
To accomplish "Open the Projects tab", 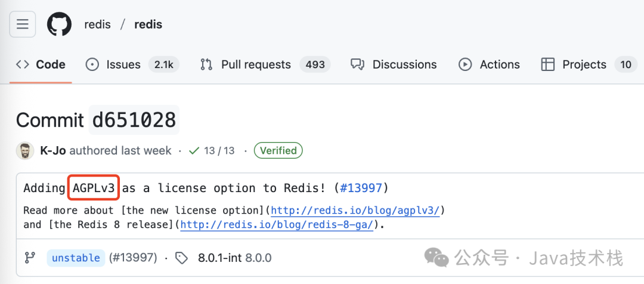I will coord(589,64).
